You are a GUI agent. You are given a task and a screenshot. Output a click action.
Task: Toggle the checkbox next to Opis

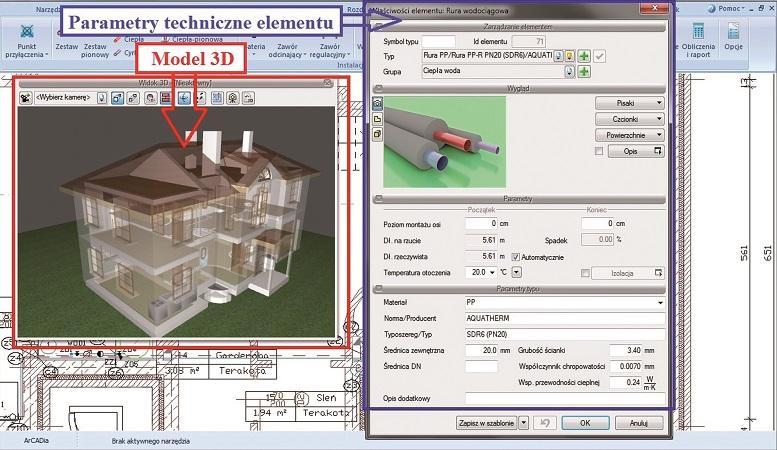[x=599, y=151]
